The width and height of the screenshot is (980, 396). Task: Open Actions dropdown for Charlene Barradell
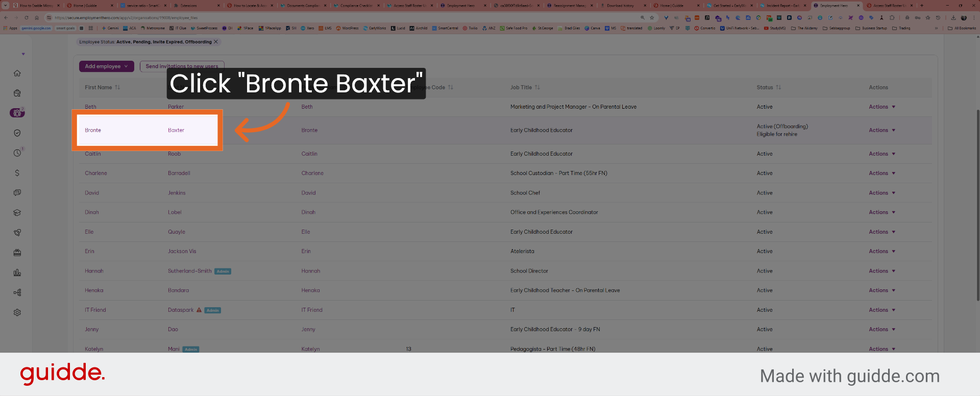coord(882,173)
